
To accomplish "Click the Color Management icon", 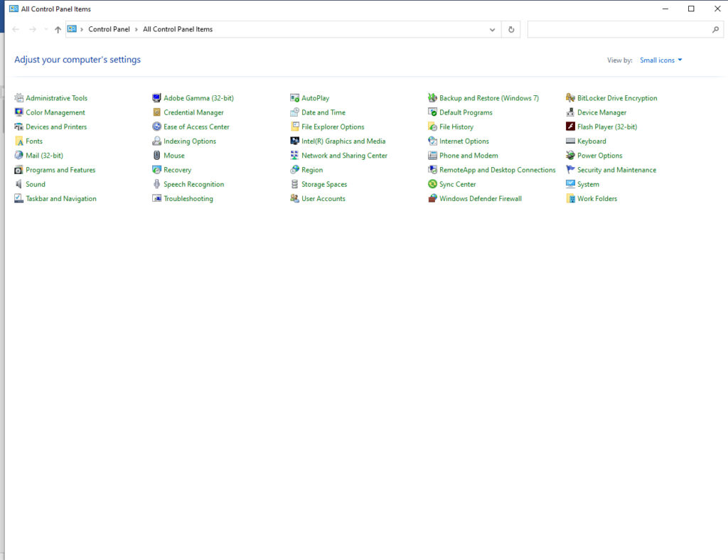I will point(18,112).
